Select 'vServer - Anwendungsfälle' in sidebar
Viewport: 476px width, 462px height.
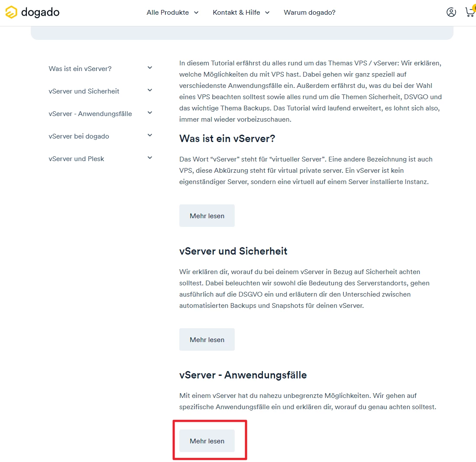point(90,114)
